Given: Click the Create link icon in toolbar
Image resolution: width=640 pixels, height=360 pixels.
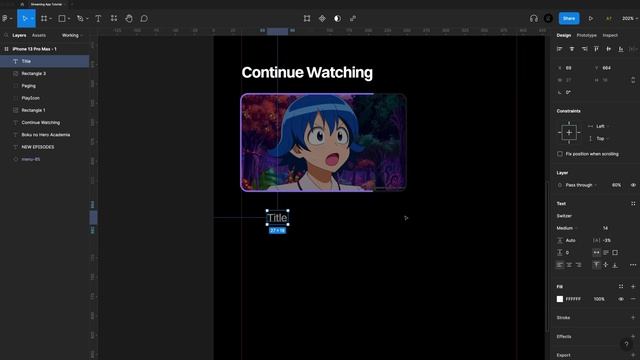Looking at the screenshot, I should click(x=353, y=18).
